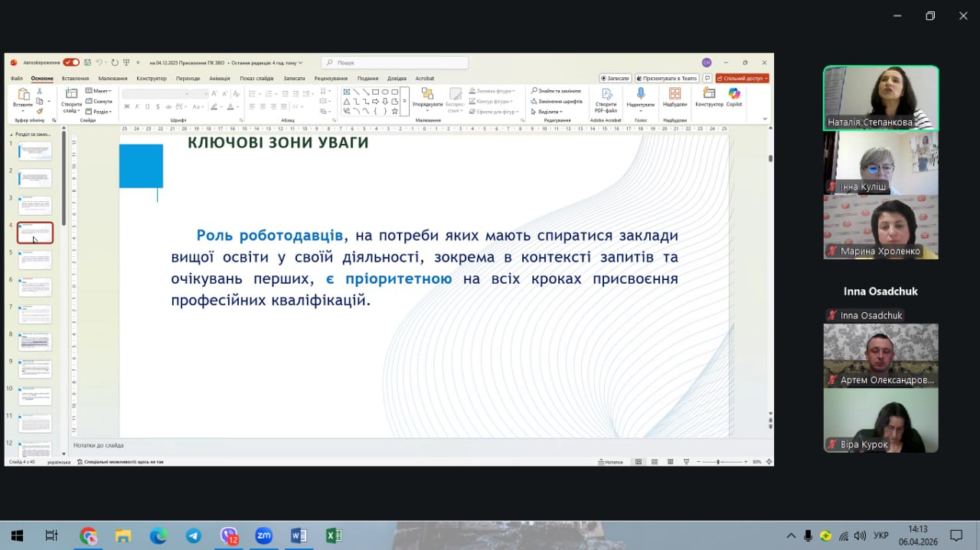Click the Створити PDF-файл Acrobat icon
This screenshot has height=550, width=980.
(x=606, y=96)
